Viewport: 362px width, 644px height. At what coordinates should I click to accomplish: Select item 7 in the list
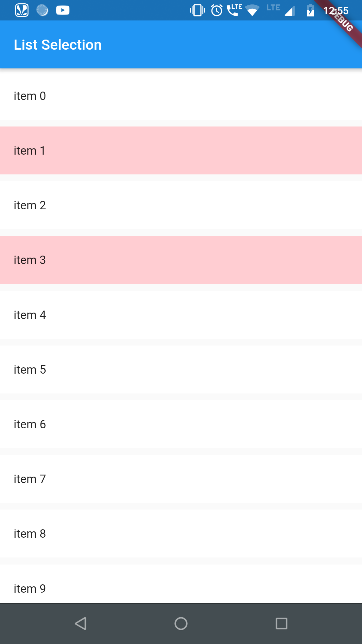[181, 479]
